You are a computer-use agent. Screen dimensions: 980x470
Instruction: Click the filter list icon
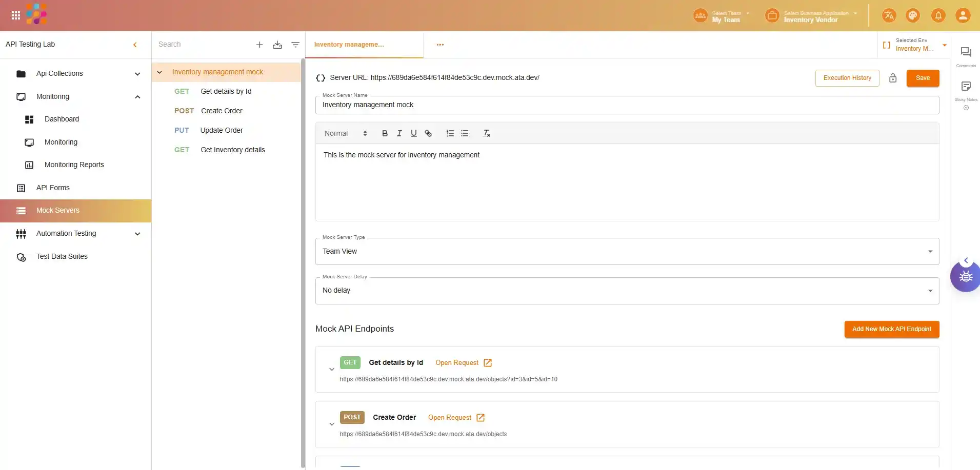click(295, 45)
